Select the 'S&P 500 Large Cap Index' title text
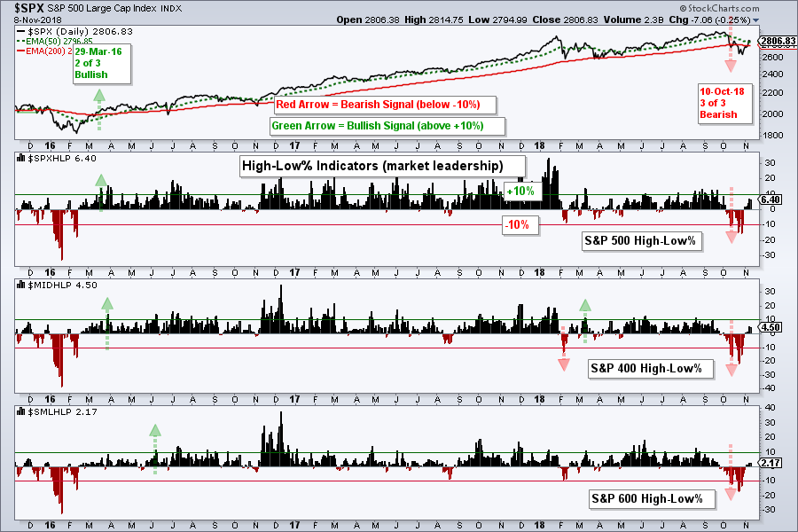The width and height of the screenshot is (798, 532). click(104, 9)
